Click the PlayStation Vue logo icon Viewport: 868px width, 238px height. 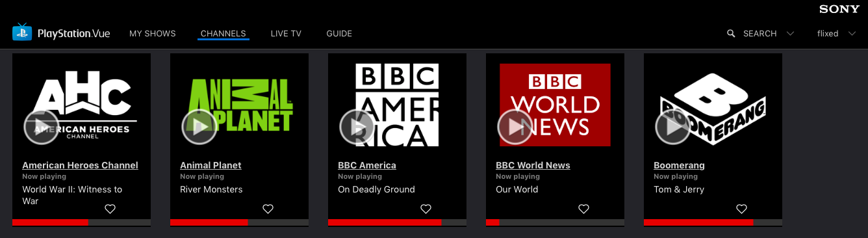pyautogui.click(x=22, y=33)
